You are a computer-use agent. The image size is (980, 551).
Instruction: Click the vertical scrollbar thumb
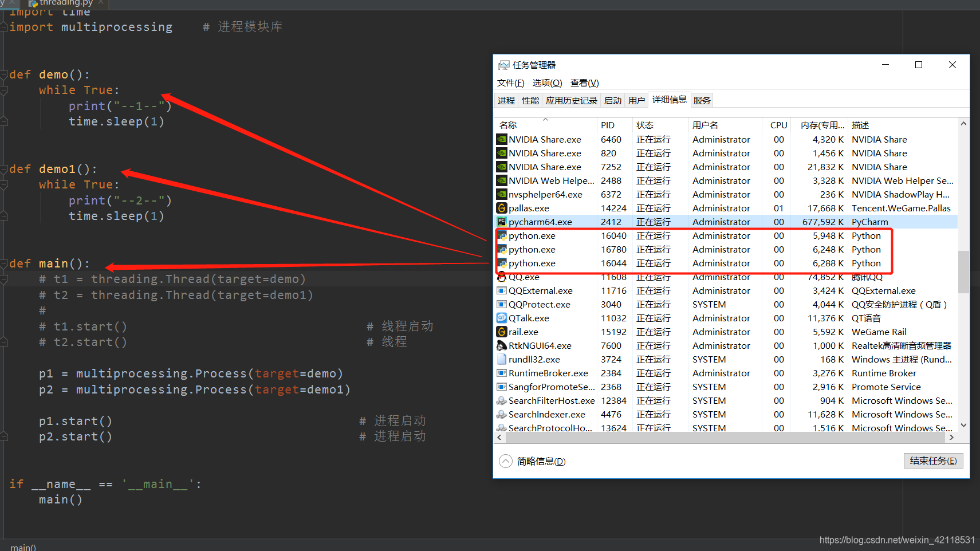963,271
